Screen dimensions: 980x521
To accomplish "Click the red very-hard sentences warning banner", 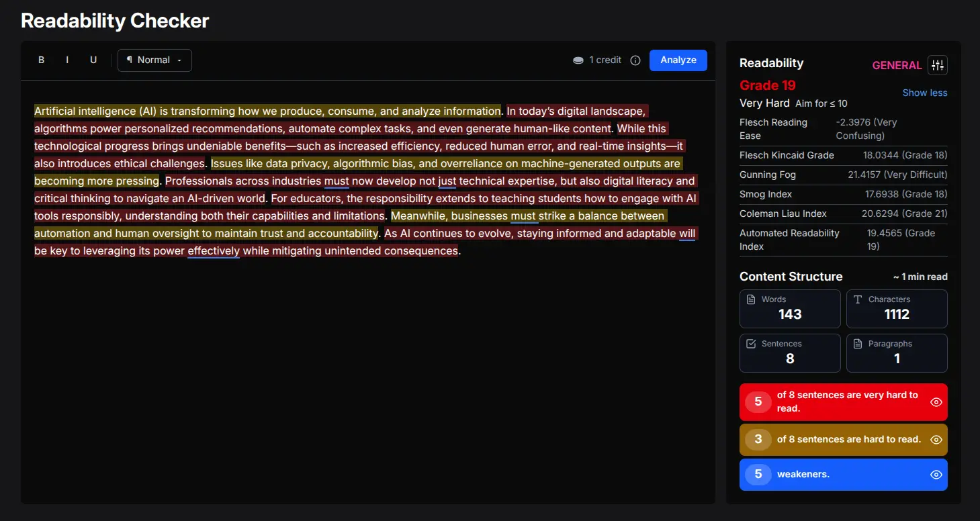I will click(843, 401).
